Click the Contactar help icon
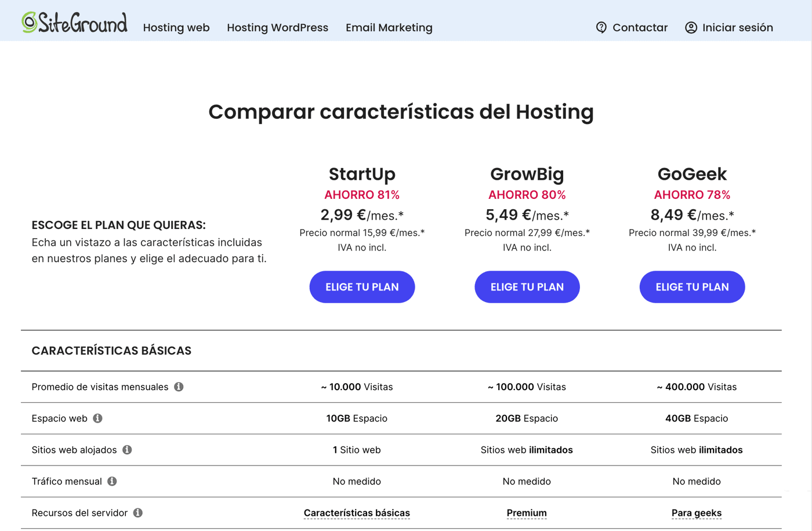The height and width of the screenshot is (531, 812). [601, 27]
